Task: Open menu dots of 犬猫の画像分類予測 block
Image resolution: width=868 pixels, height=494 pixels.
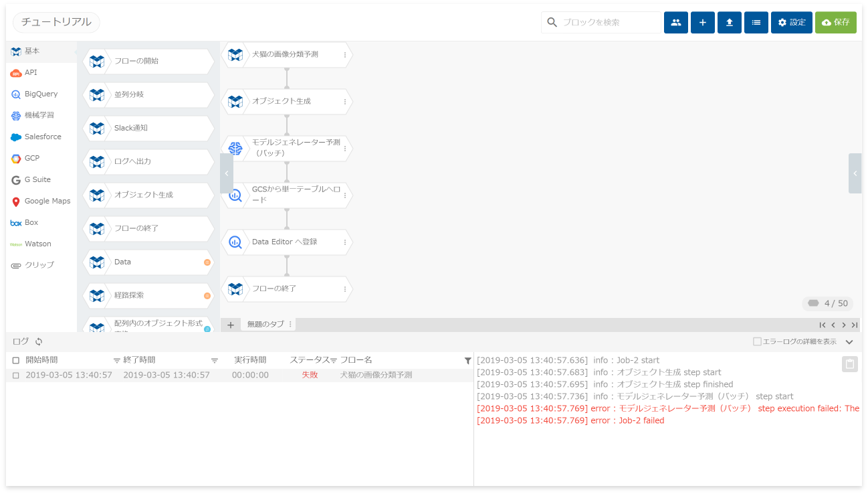Action: coord(345,55)
